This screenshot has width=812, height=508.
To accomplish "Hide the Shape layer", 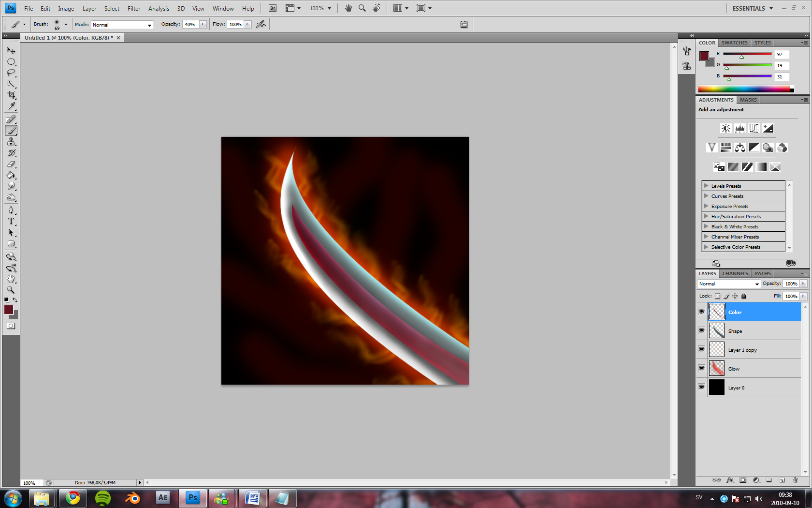I will (701, 330).
